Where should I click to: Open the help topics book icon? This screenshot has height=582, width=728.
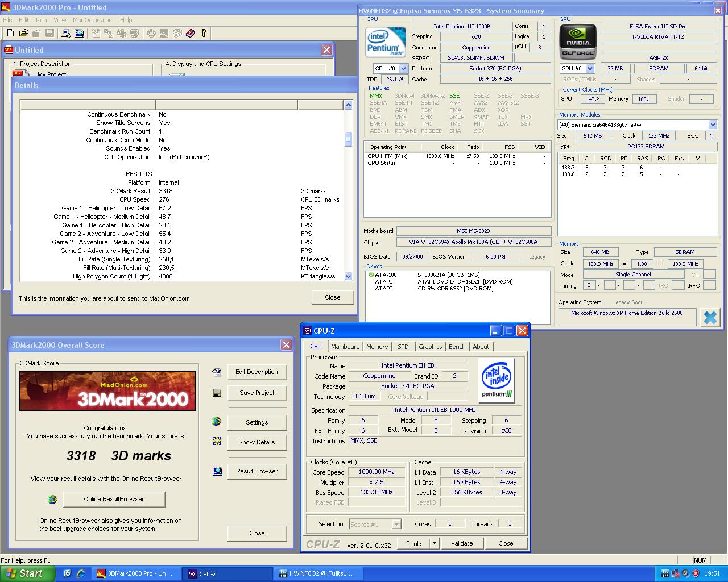pos(190,34)
